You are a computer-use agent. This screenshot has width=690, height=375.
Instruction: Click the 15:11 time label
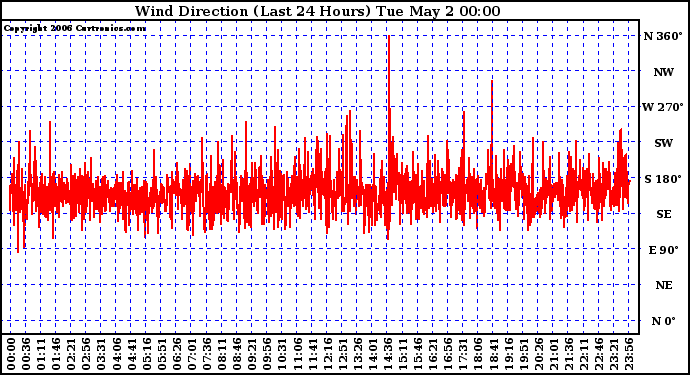[403, 354]
